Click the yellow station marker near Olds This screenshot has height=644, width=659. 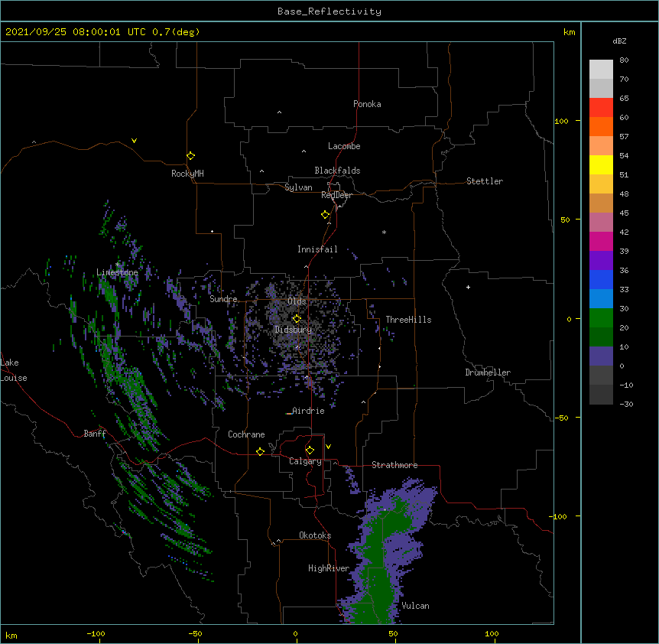coord(297,318)
